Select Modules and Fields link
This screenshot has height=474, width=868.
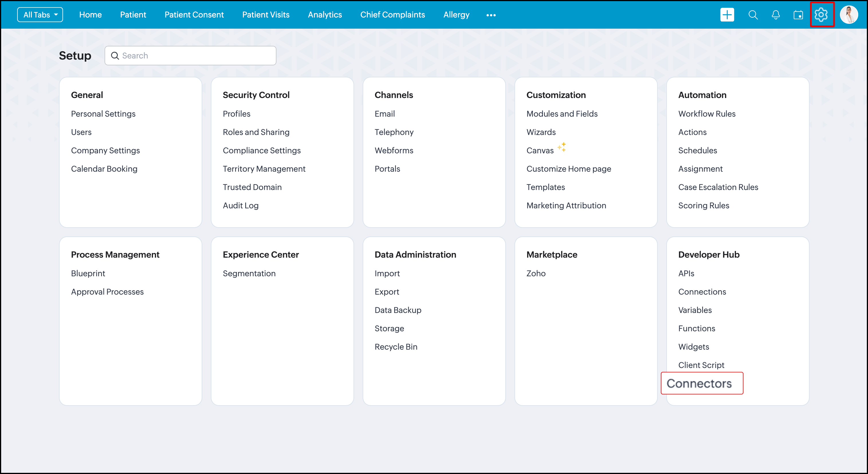pyautogui.click(x=562, y=114)
